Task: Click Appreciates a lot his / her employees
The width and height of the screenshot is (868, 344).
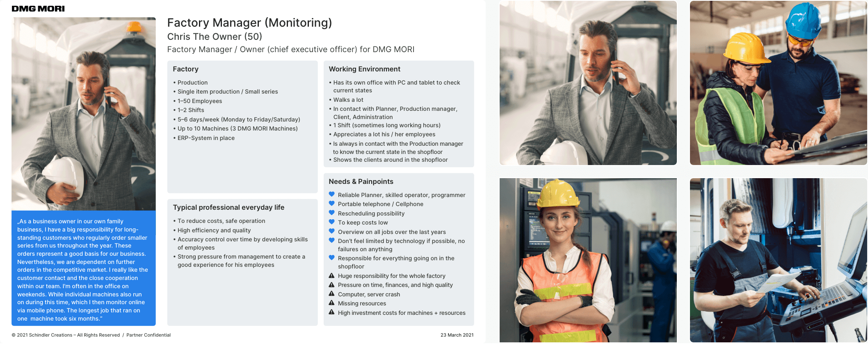Action: click(382, 134)
